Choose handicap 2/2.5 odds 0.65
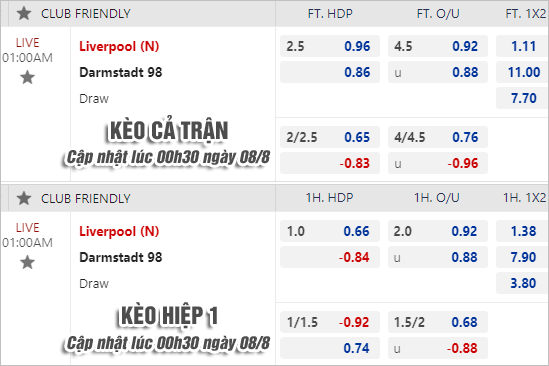Viewport: 549px width, 366px height. [x=330, y=137]
